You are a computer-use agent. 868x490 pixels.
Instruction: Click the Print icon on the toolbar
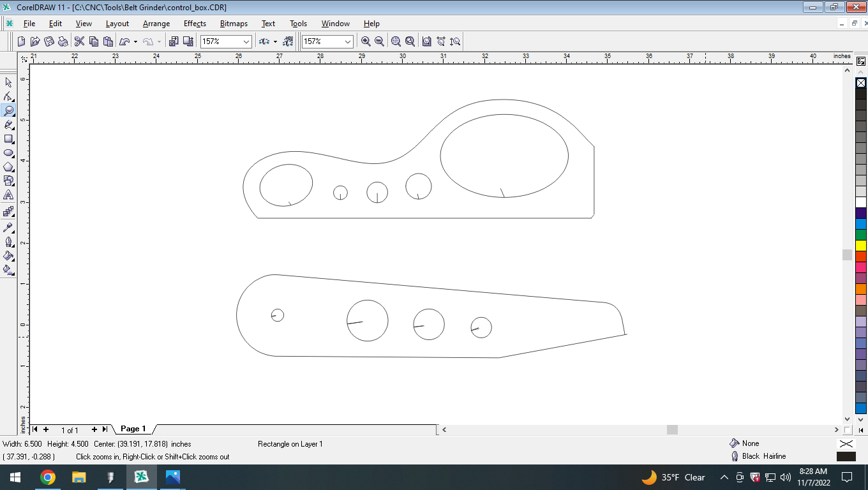(x=63, y=41)
